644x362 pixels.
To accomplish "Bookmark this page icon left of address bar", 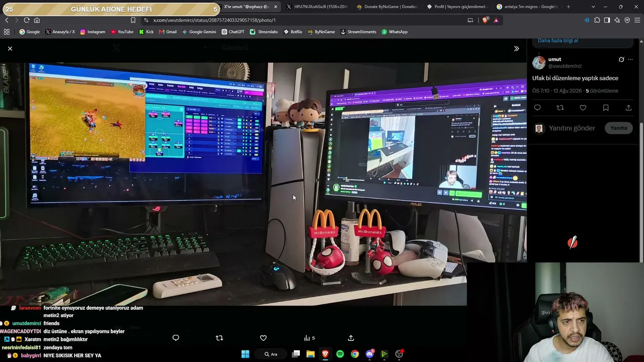I will pyautogui.click(x=133, y=20).
